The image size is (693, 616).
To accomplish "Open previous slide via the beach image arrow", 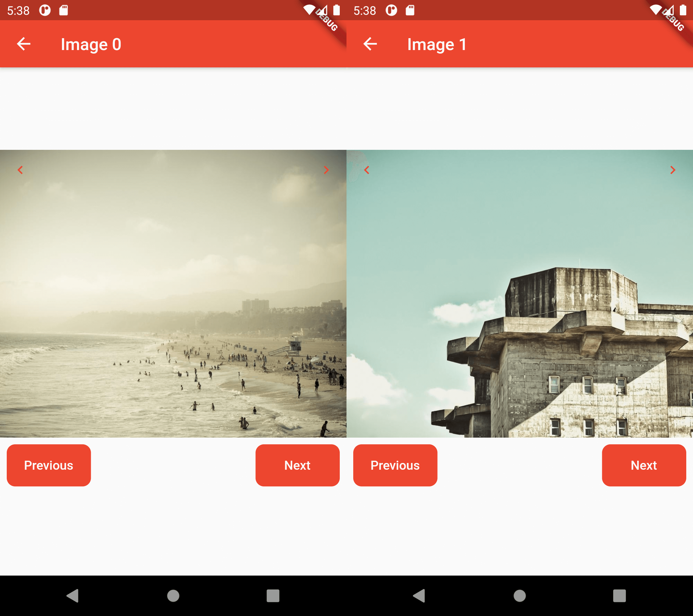I will point(20,170).
